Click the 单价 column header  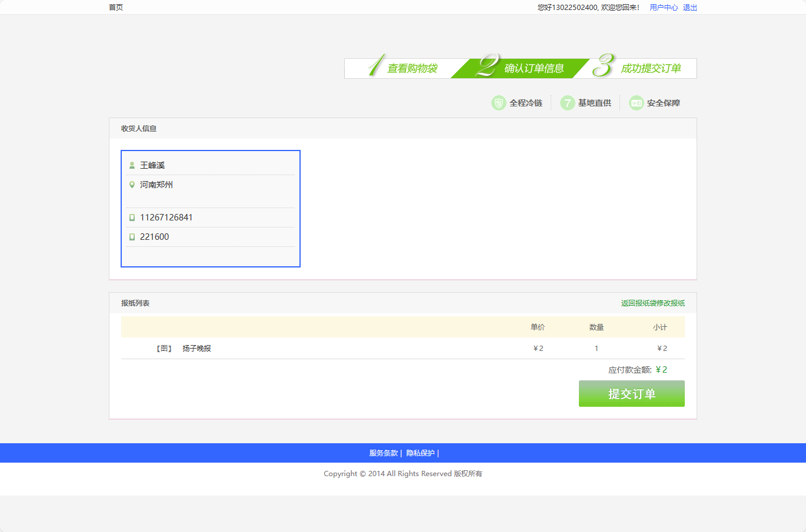click(538, 327)
